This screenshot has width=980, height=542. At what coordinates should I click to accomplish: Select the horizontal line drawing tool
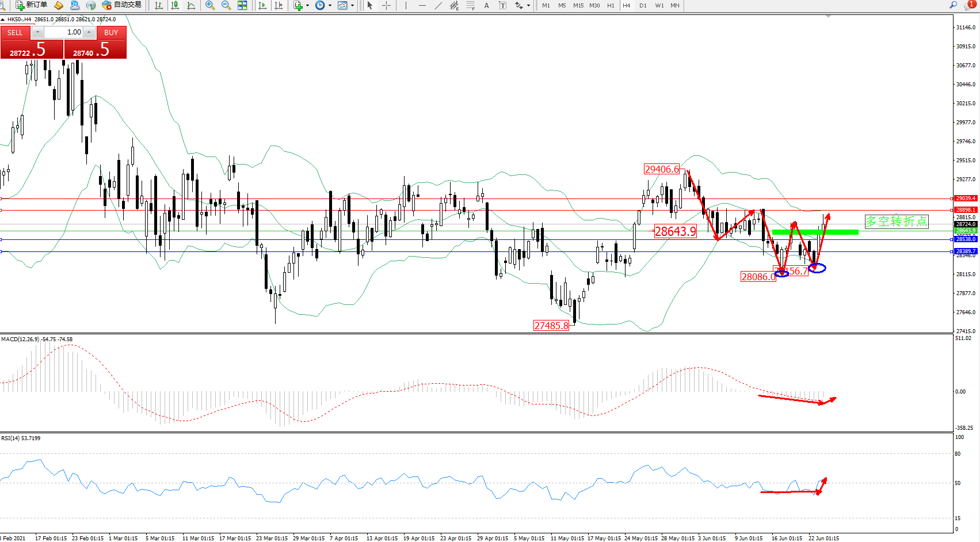pyautogui.click(x=422, y=5)
